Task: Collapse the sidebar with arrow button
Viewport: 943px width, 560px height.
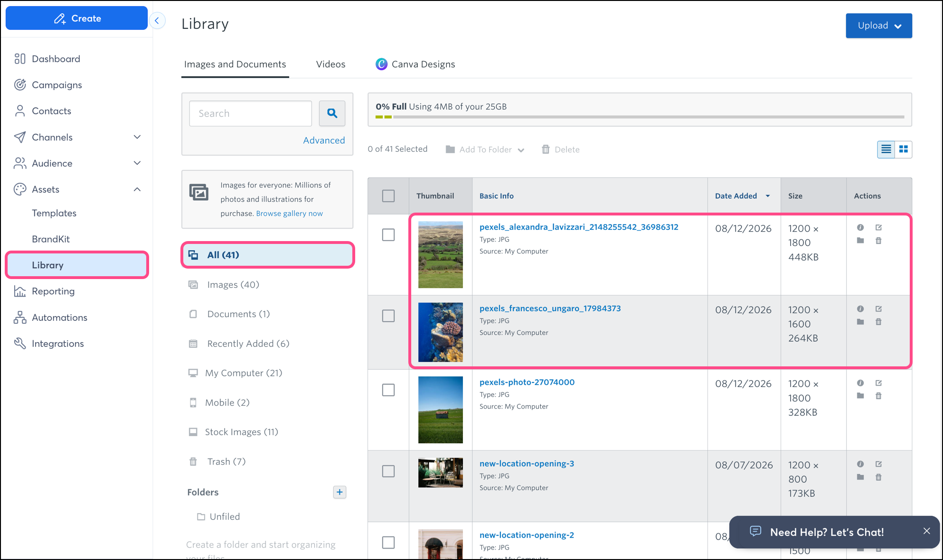Action: [157, 20]
